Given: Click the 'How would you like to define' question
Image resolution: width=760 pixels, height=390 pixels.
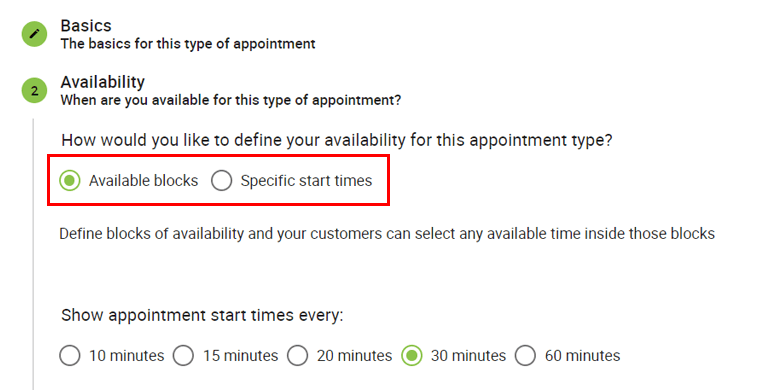Looking at the screenshot, I should [337, 140].
